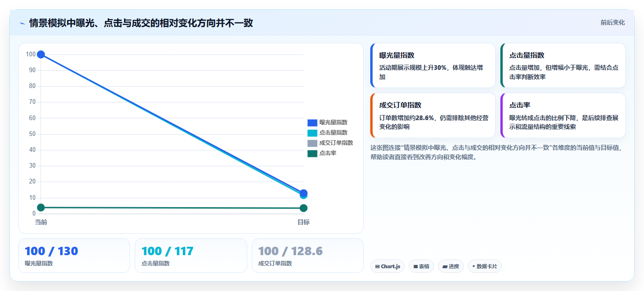Image resolution: width=644 pixels, height=291 pixels.
Task: Click the green 点击率 point above 目标
Action: click(304, 208)
